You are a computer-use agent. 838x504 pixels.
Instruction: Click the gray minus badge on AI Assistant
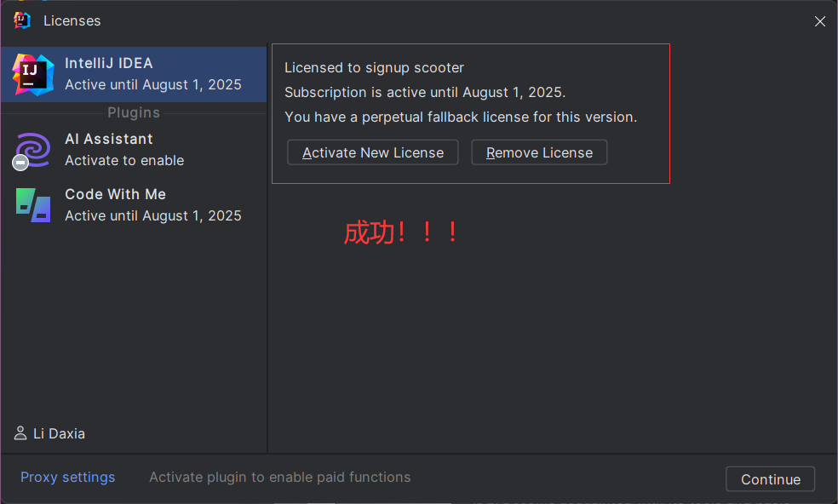click(20, 163)
